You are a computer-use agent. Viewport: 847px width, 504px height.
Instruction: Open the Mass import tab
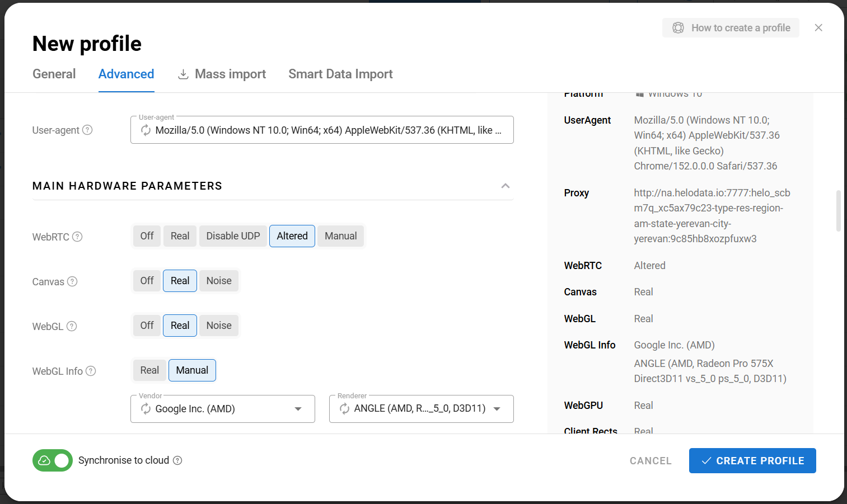click(222, 74)
